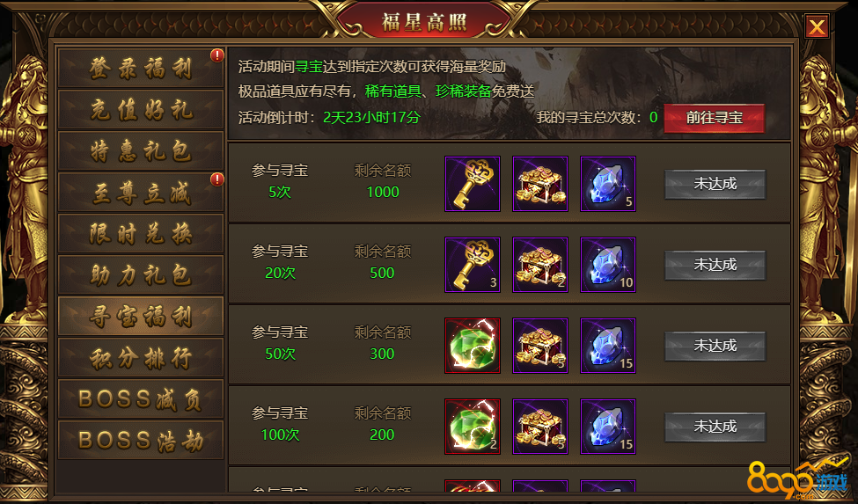
Task: Select the 至尊立减 tab
Action: pyautogui.click(x=141, y=193)
